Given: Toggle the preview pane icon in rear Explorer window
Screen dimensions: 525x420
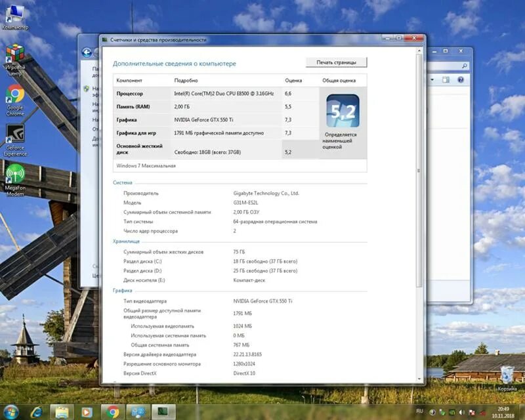Looking at the screenshot, I should [x=446, y=79].
